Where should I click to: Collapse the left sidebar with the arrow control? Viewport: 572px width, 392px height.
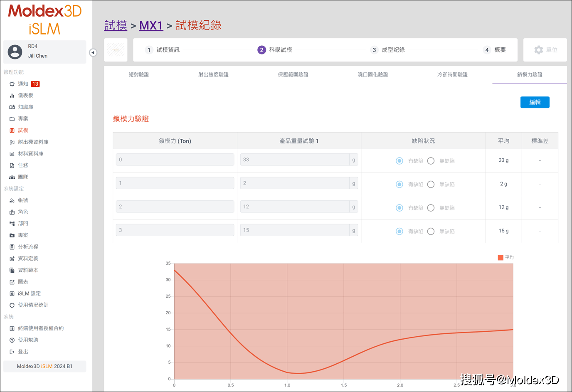92,53
